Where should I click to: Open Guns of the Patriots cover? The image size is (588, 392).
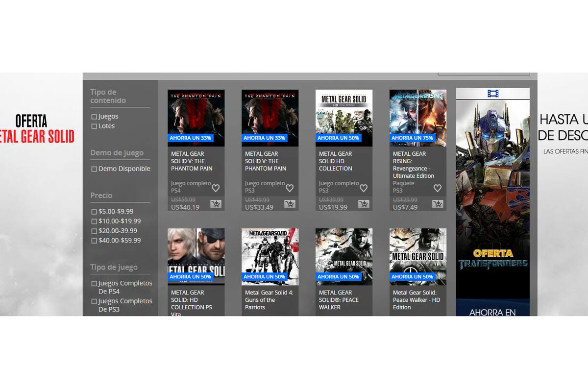coord(270,257)
